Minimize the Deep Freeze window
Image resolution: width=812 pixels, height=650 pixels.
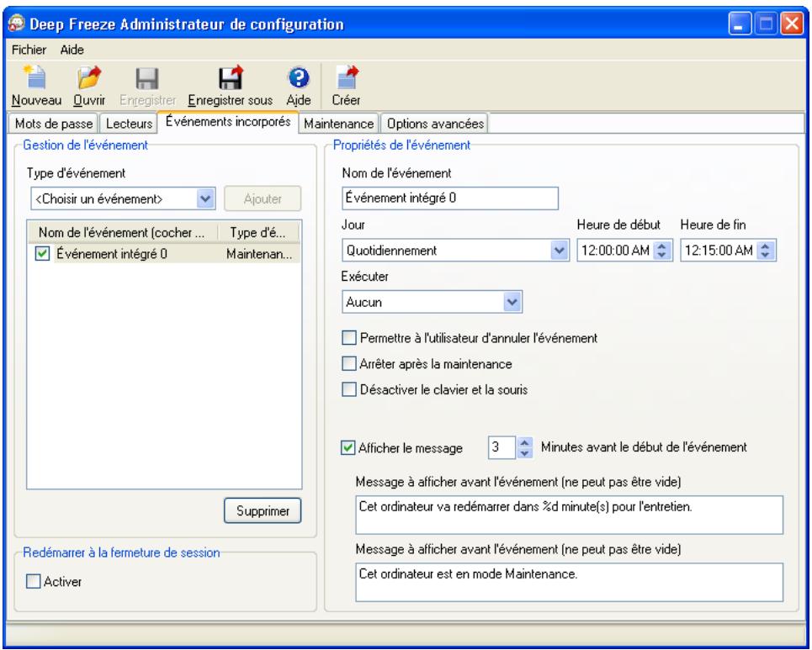[740, 24]
